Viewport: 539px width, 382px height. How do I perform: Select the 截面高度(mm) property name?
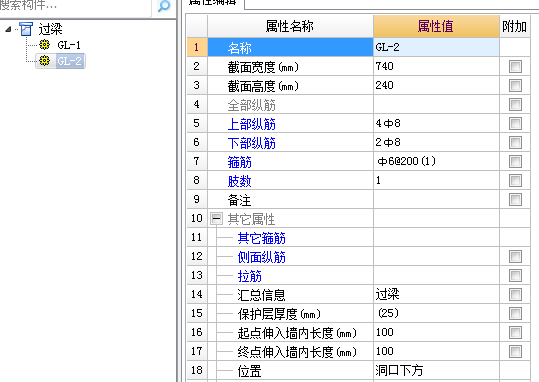(x=263, y=86)
